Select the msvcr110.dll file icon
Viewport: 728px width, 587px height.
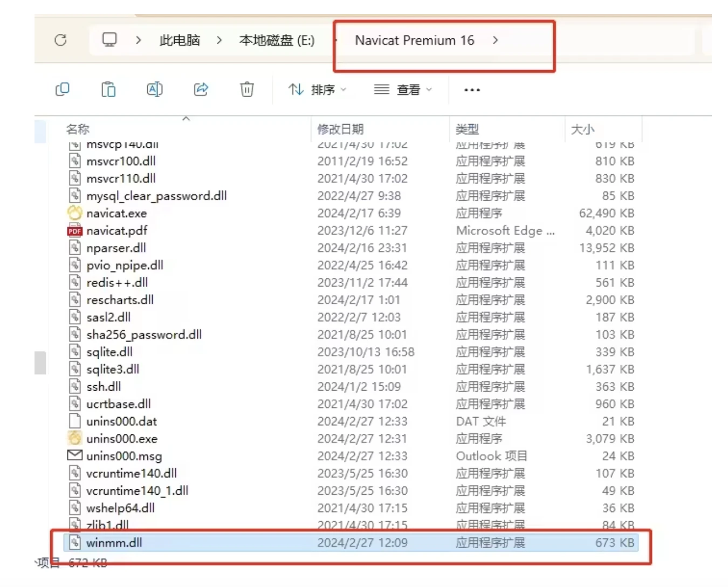(x=75, y=178)
